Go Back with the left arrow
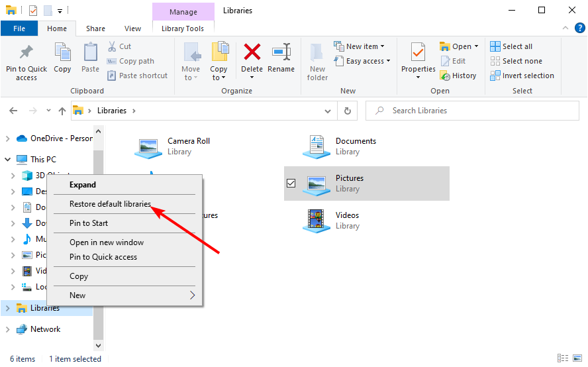This screenshot has height=367, width=588. tap(13, 111)
